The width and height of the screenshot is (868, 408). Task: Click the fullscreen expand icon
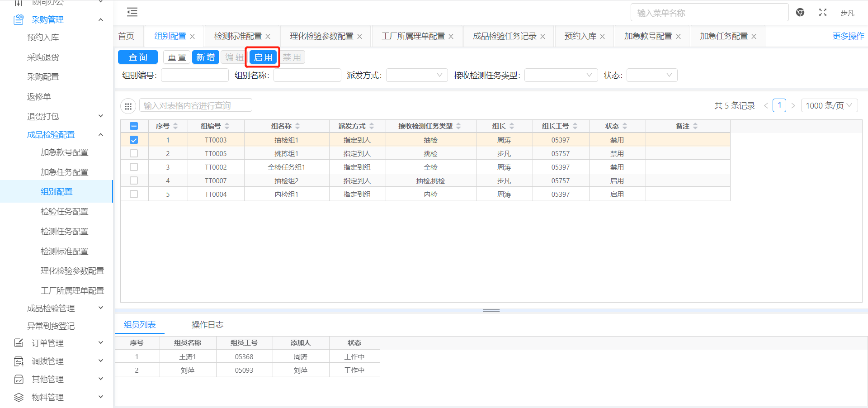click(x=822, y=13)
